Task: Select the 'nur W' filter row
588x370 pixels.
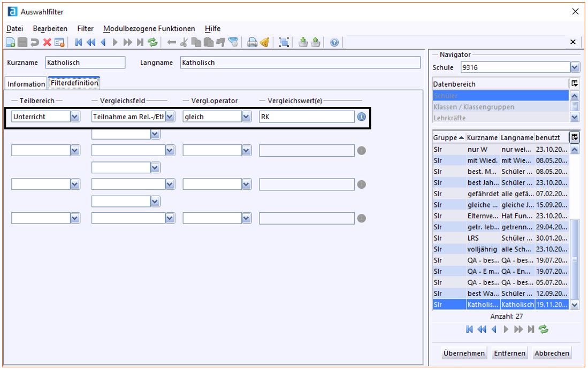Action: 501,149
